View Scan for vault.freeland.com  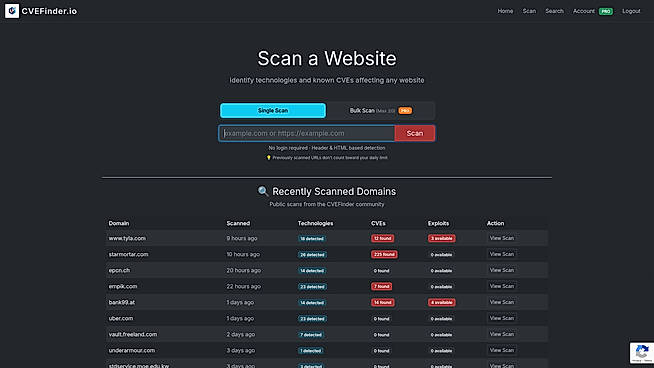tap(501, 334)
